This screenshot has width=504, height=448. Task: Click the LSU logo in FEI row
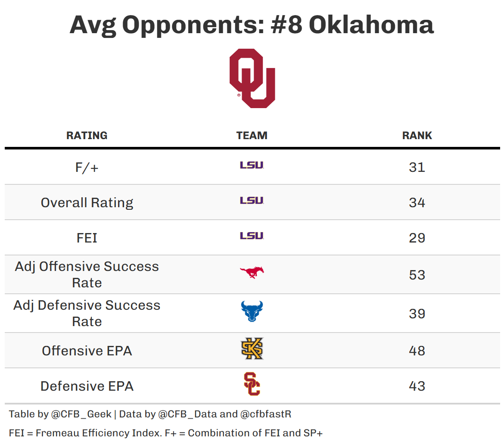(x=252, y=236)
